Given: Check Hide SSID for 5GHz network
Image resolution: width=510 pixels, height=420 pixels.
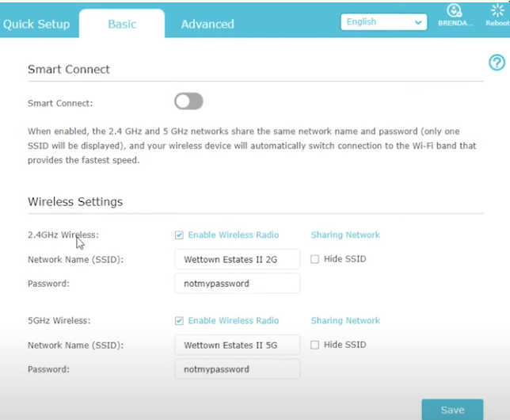Looking at the screenshot, I should click(315, 345).
